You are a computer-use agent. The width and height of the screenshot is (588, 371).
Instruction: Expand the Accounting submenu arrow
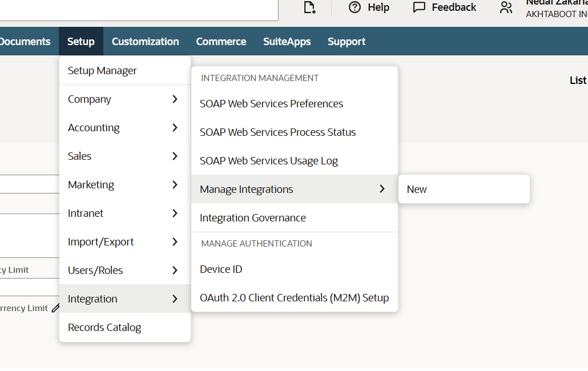click(175, 127)
